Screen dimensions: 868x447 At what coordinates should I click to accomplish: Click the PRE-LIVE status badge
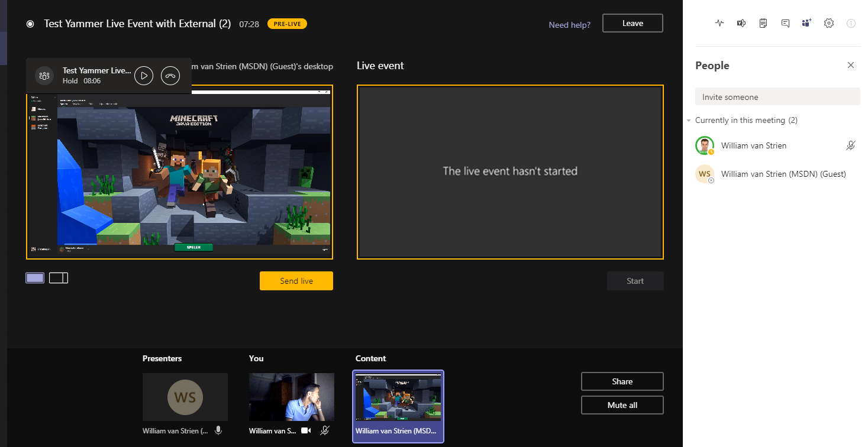point(287,24)
